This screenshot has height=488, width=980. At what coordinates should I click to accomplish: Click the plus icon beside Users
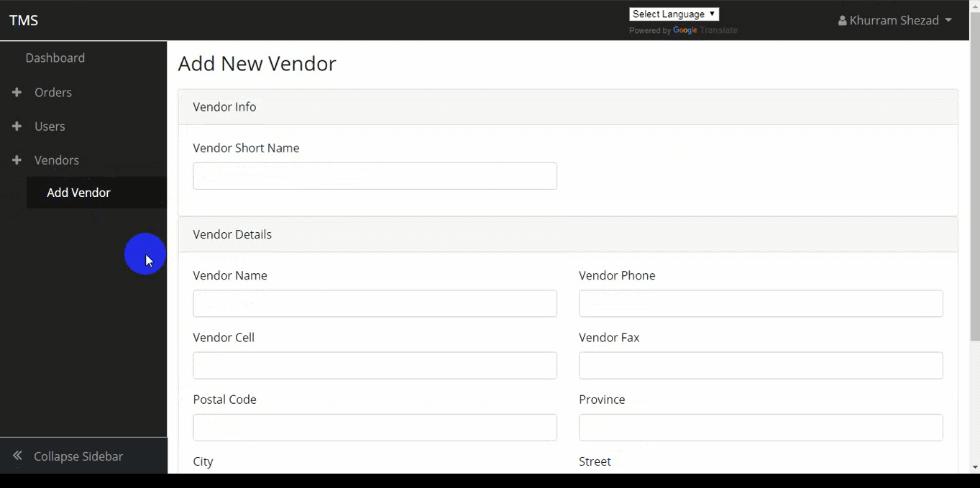(17, 126)
